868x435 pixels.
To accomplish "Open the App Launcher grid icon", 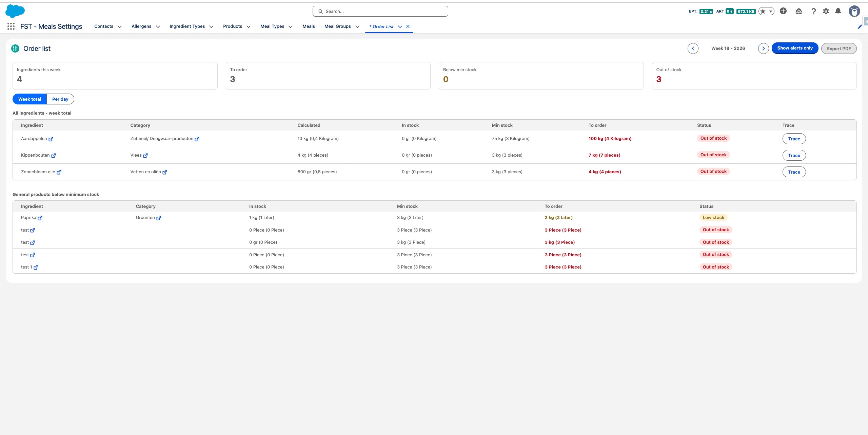I will point(11,26).
